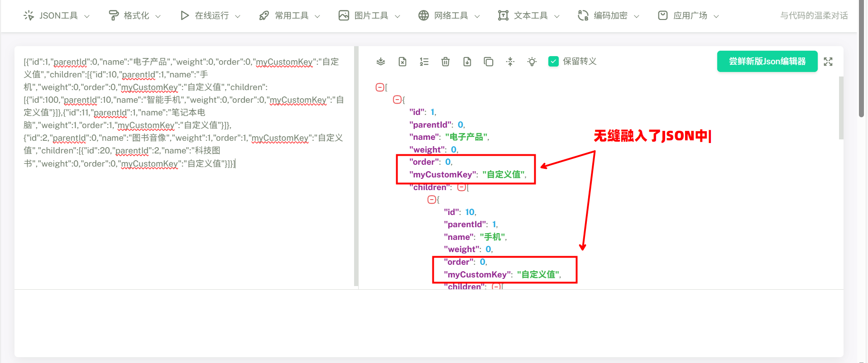Open the 编码加密 dropdown menu

click(609, 16)
